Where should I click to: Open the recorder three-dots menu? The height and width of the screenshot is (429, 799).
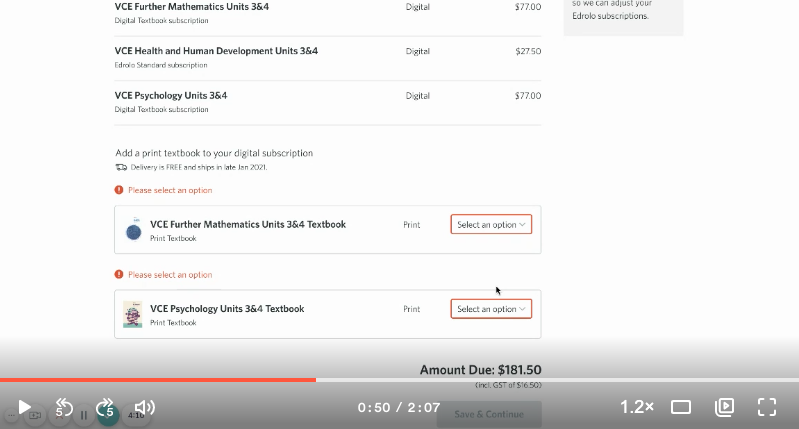(11, 415)
